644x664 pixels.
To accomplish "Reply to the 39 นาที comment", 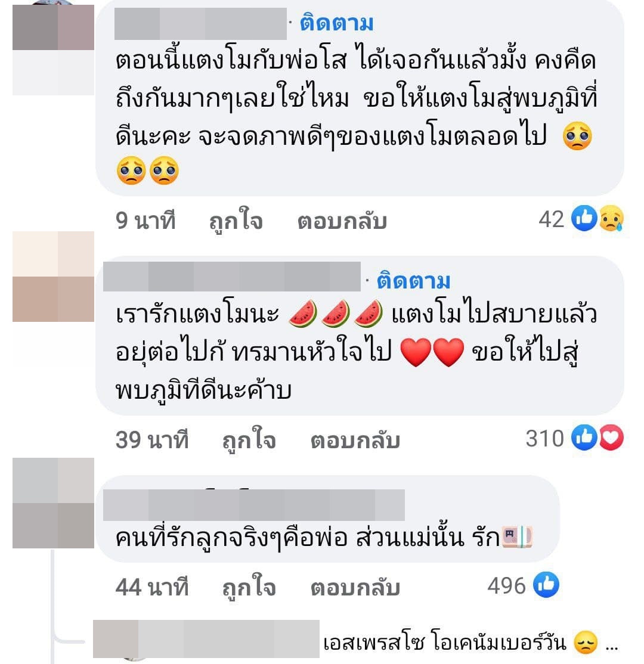I will pyautogui.click(x=355, y=440).
